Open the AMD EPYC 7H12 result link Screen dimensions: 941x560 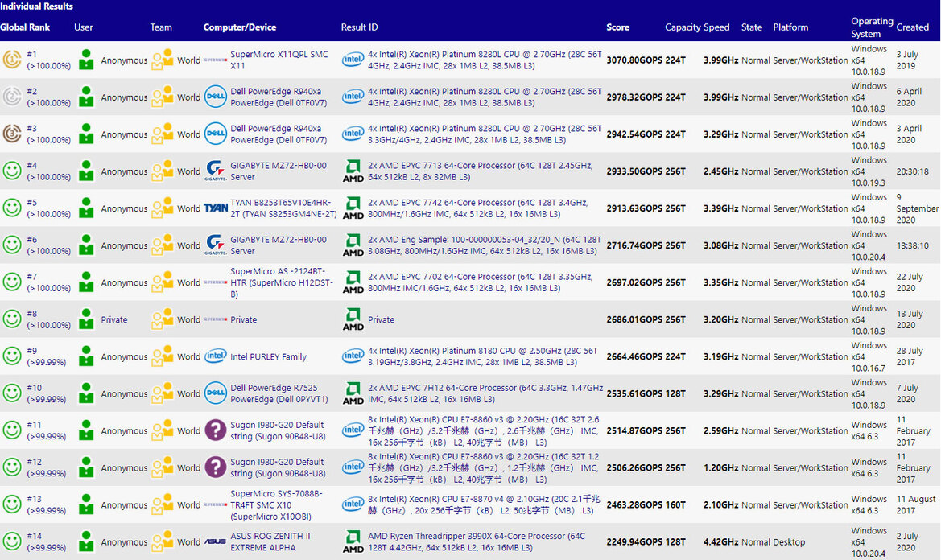point(485,393)
